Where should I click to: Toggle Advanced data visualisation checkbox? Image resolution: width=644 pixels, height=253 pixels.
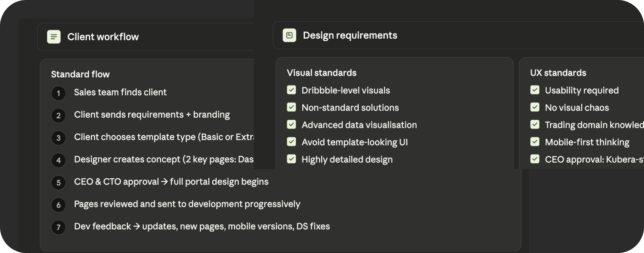291,125
